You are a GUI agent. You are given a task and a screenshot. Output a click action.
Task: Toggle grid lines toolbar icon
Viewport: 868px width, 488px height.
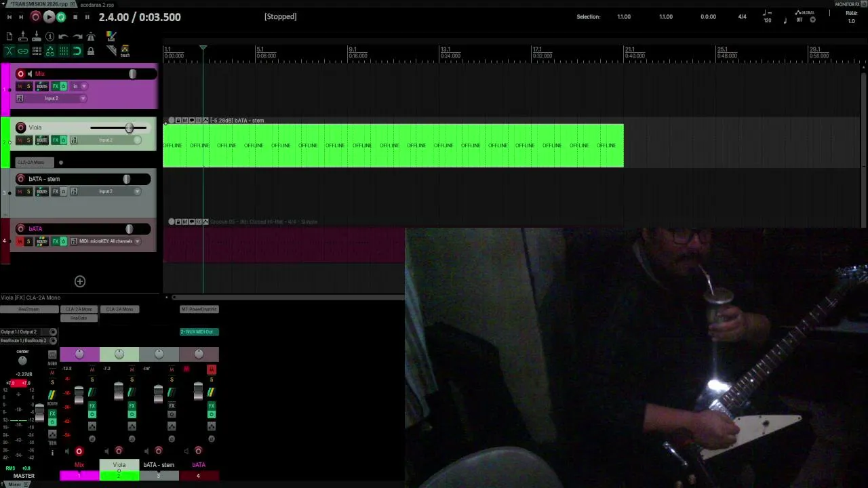point(63,51)
